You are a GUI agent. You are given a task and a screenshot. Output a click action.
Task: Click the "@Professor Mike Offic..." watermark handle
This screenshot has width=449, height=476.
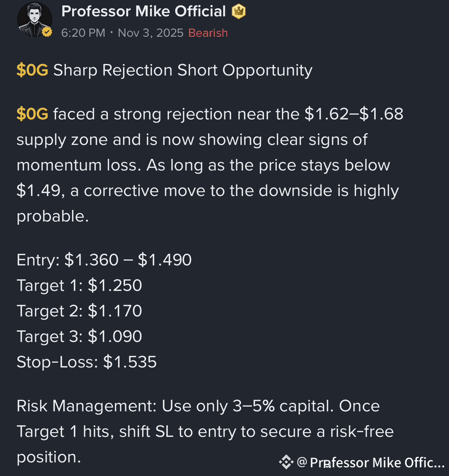pos(370,462)
